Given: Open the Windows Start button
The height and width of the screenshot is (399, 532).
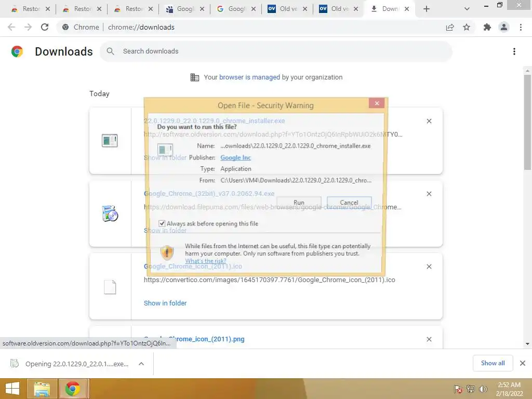Looking at the screenshot, I should pos(12,389).
